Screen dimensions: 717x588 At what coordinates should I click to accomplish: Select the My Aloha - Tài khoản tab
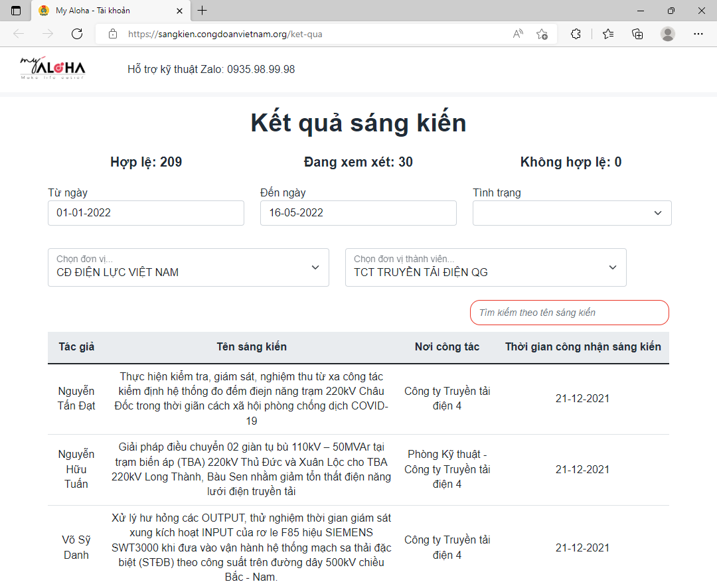(x=111, y=11)
